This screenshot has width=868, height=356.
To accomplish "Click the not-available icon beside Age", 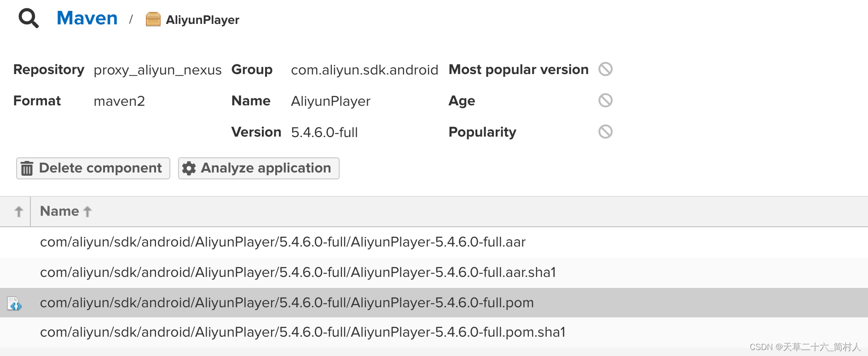I will pyautogui.click(x=605, y=100).
